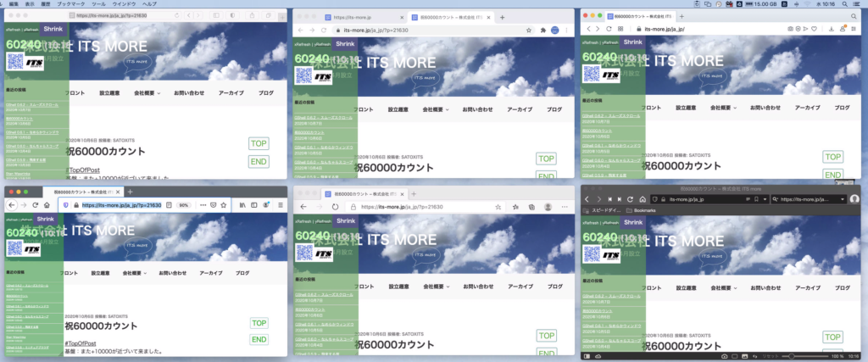Open the Share icon in Safari's toolbar
868x362 pixels.
251,15
